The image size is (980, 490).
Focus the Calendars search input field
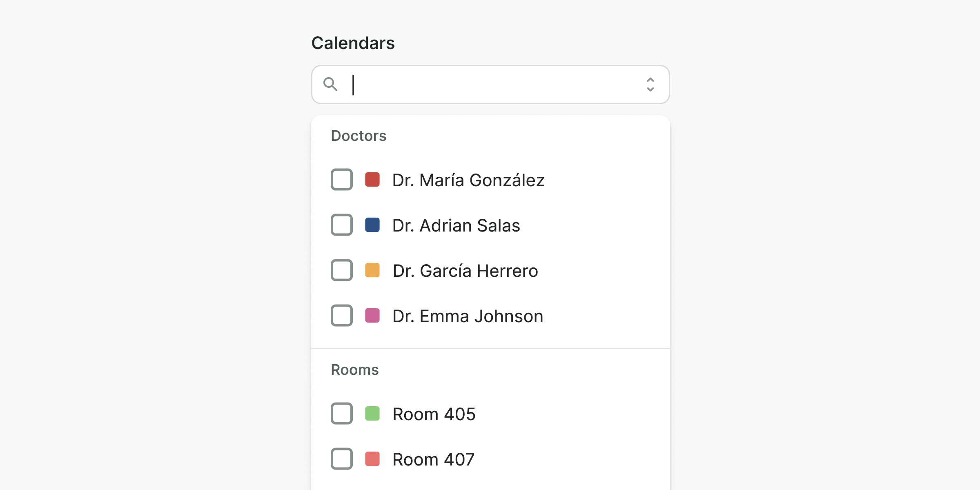coord(490,85)
